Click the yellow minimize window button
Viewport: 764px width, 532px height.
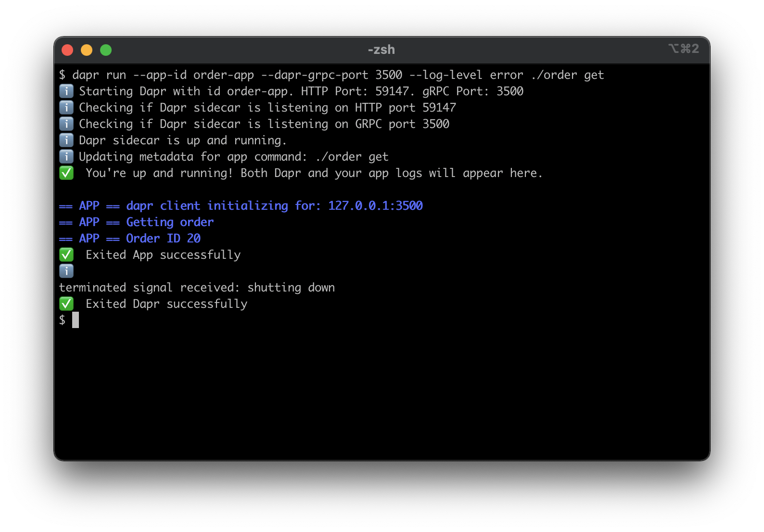87,50
